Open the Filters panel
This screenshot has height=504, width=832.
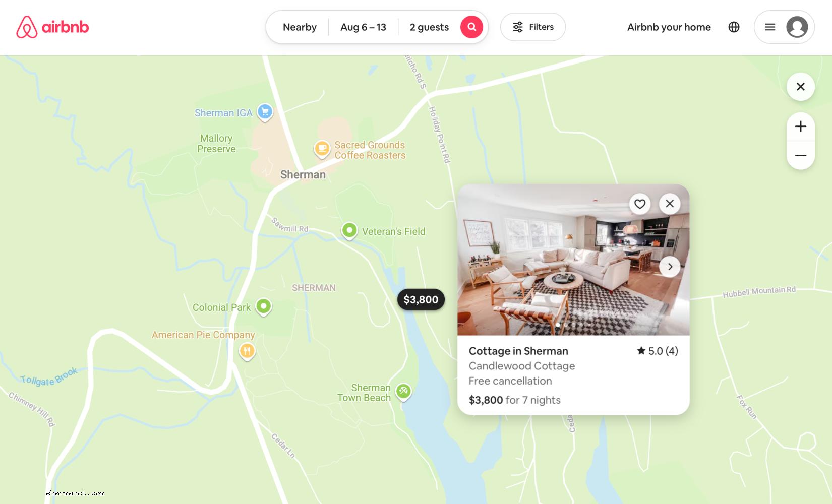point(533,27)
